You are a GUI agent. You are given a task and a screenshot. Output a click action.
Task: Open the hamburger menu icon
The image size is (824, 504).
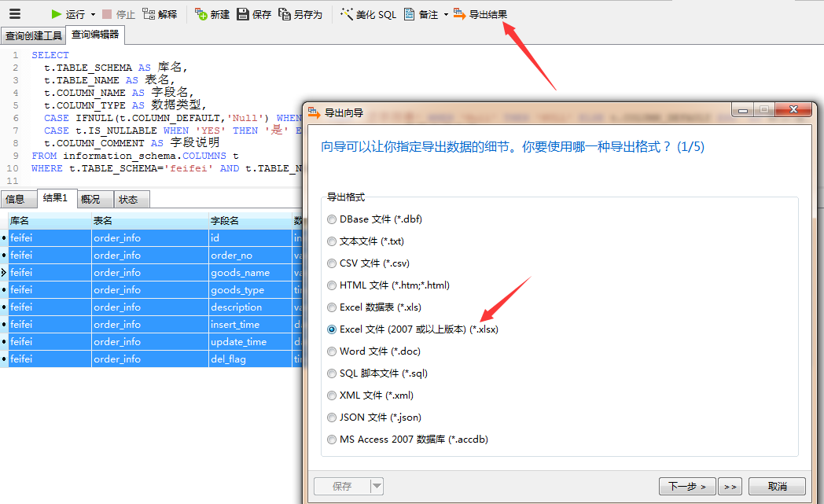pyautogui.click(x=13, y=13)
